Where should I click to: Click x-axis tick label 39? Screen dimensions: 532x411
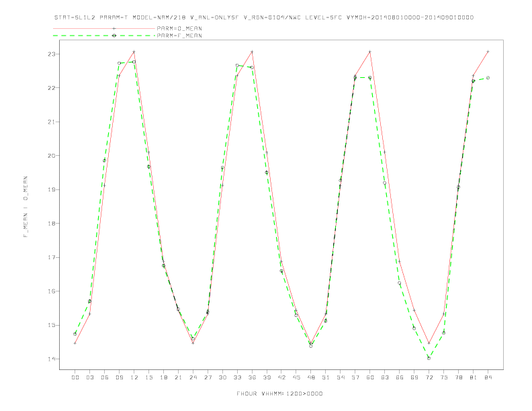(267, 377)
